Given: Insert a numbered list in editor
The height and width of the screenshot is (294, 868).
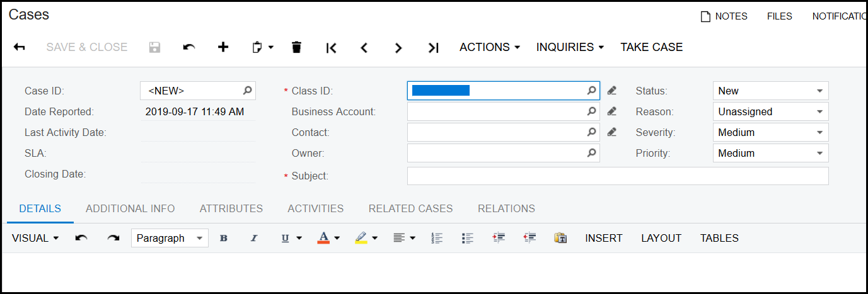Looking at the screenshot, I should click(436, 238).
